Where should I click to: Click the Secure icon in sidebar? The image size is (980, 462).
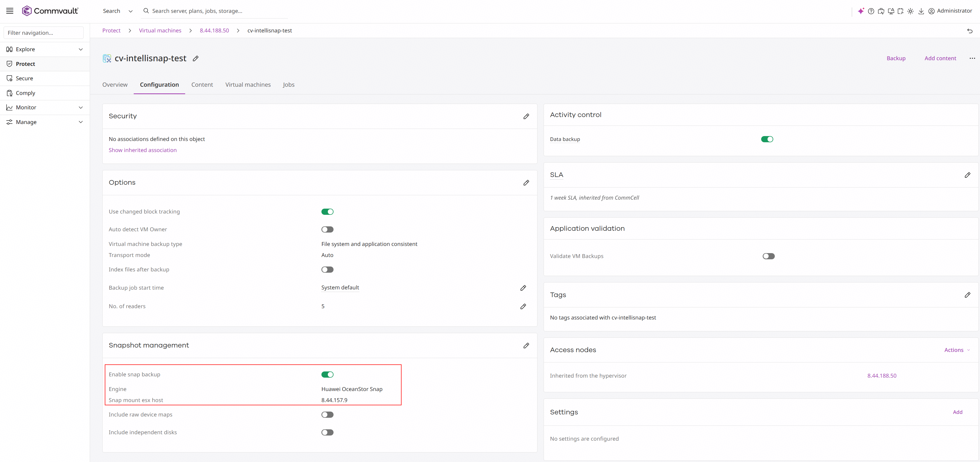(x=10, y=78)
